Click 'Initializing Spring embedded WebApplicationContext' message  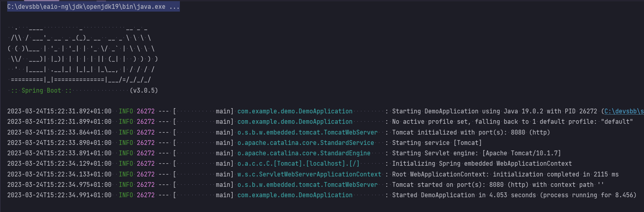coord(482,164)
